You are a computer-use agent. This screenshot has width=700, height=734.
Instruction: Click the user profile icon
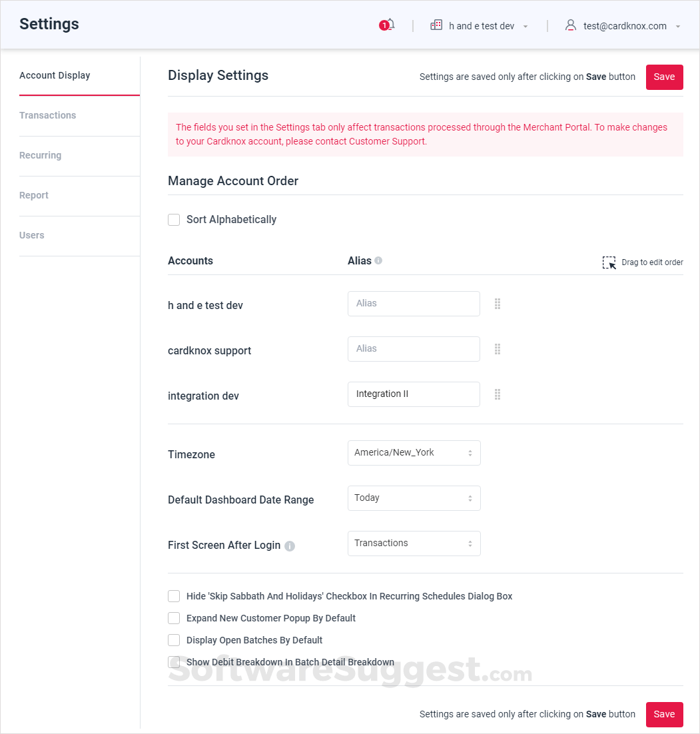[x=570, y=25]
